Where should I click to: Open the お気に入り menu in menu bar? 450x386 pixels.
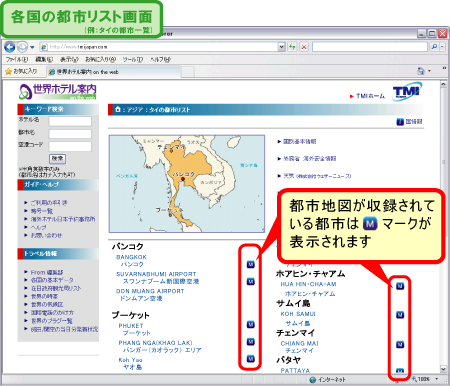[x=100, y=60]
